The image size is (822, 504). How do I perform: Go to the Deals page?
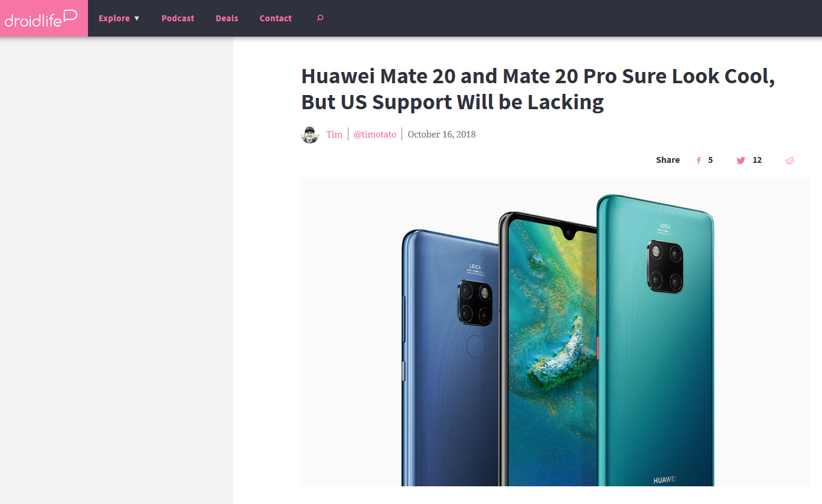tap(227, 18)
